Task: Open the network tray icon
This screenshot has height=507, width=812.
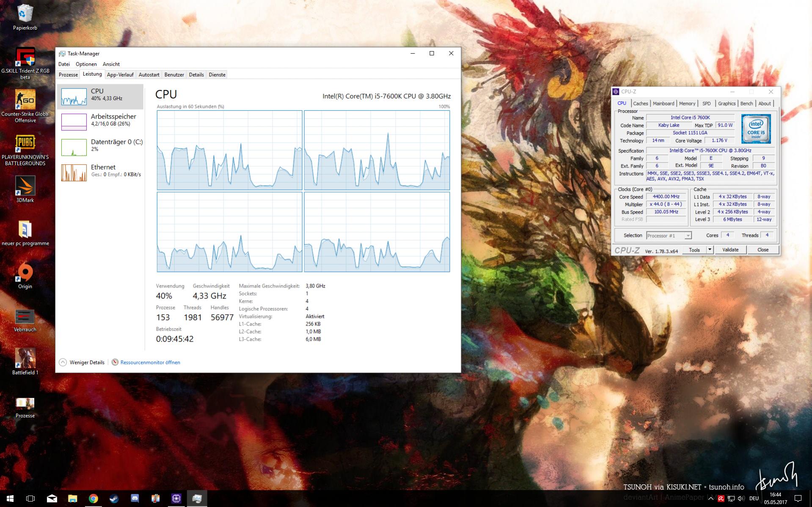Action: [x=731, y=499]
